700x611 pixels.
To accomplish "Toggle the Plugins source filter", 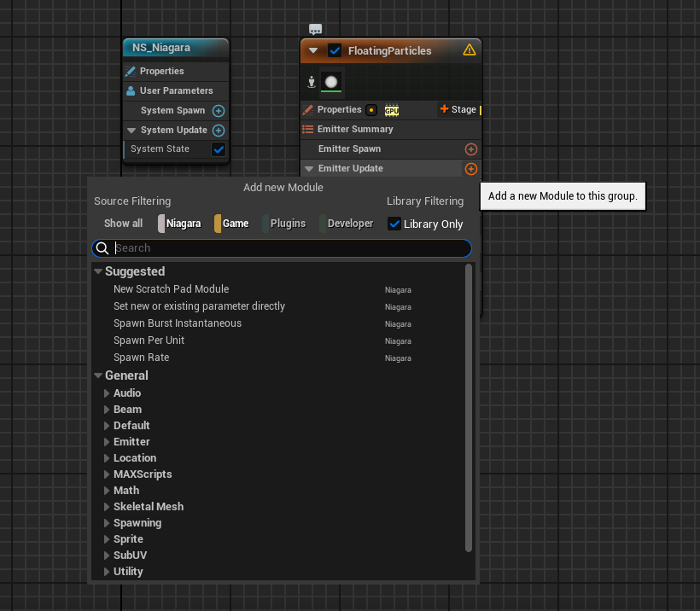I will (284, 224).
